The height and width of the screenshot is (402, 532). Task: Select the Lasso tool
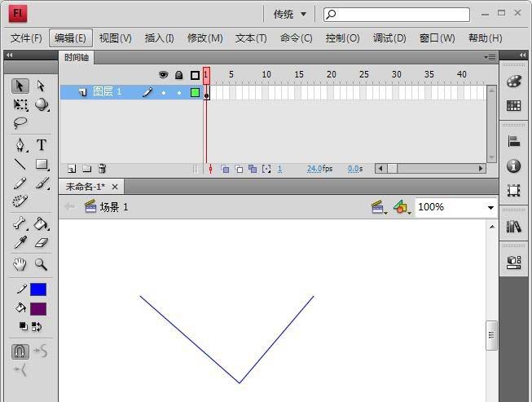(x=20, y=123)
